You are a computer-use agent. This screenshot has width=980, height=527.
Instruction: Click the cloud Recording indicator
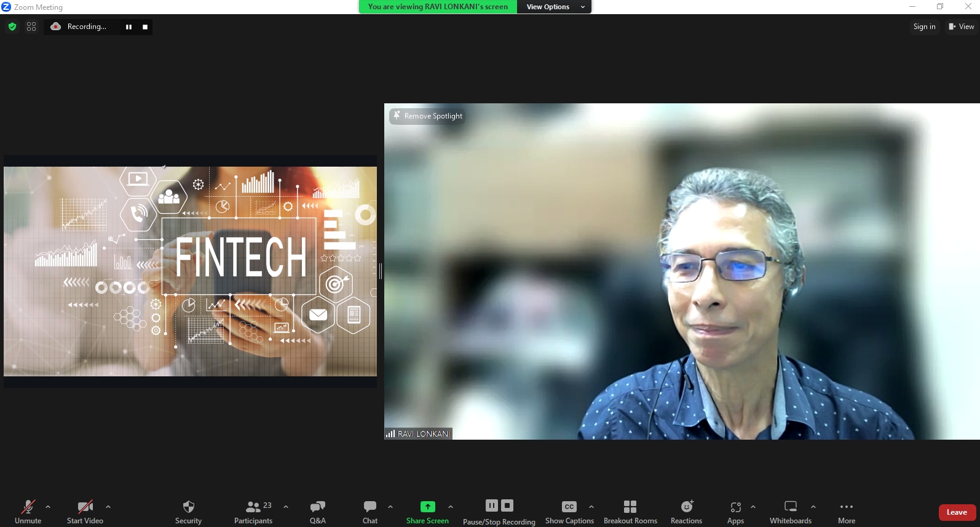click(79, 26)
